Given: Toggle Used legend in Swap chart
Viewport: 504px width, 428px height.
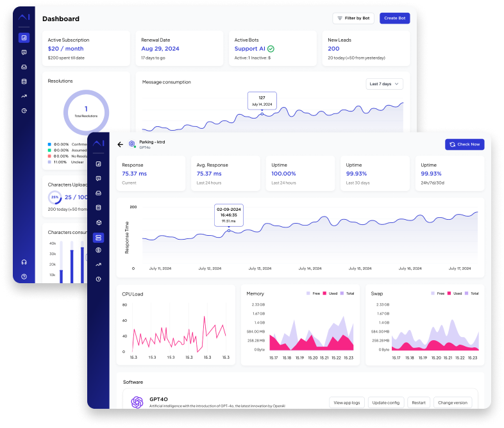Looking at the screenshot, I should (455, 293).
